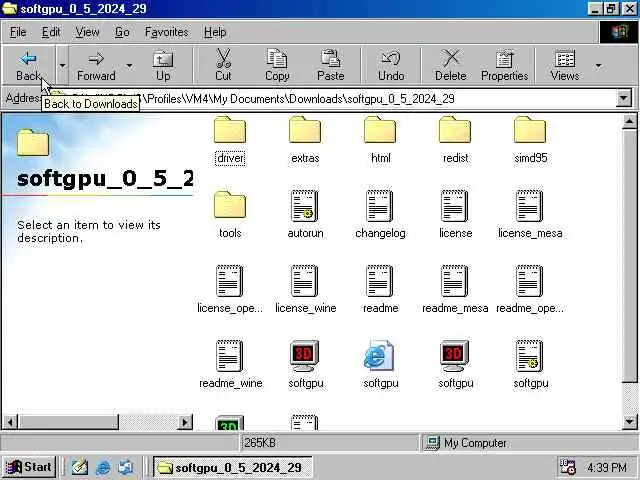This screenshot has width=640, height=480.
Task: Open the Favorites menu
Action: coord(167,32)
